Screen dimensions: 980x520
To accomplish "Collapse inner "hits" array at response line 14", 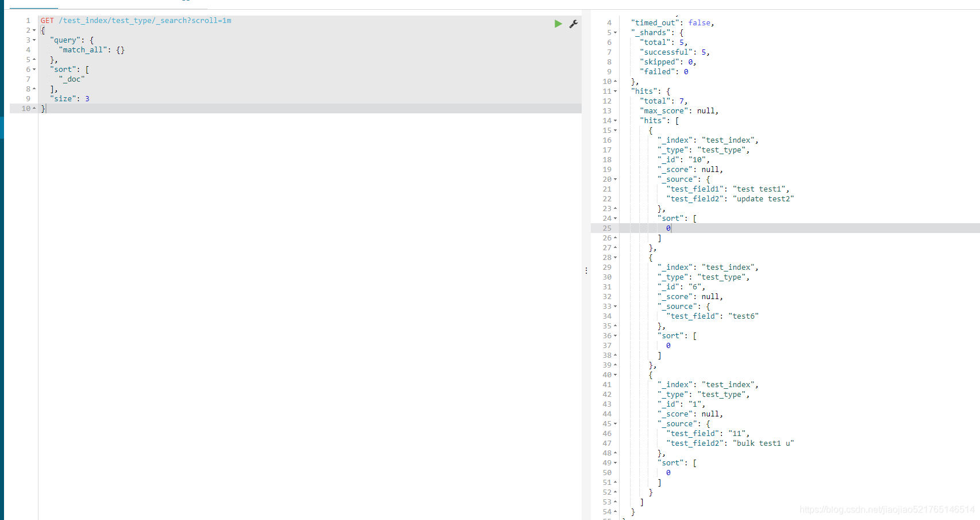I will click(616, 120).
